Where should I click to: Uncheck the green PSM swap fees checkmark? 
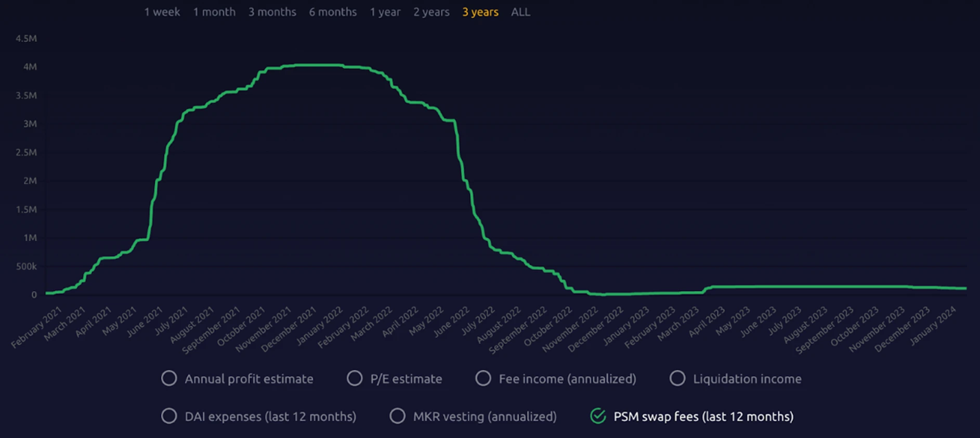[x=598, y=416]
